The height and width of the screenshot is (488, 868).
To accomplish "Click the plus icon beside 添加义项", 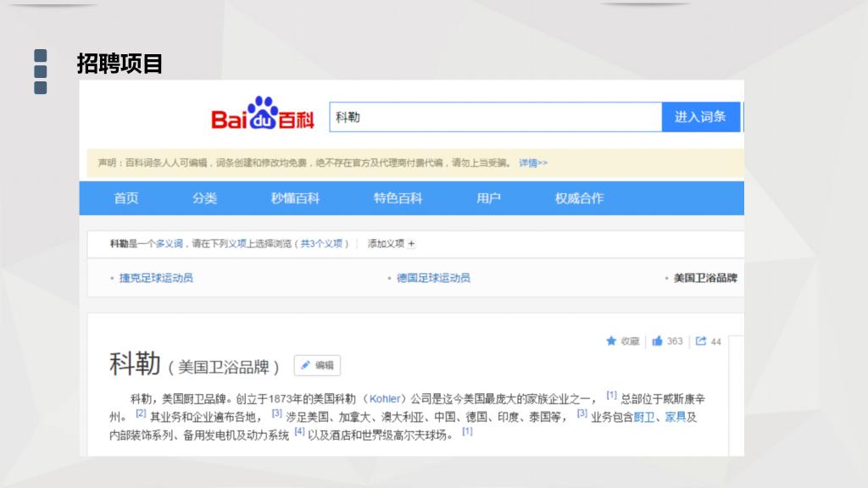I will (x=412, y=244).
